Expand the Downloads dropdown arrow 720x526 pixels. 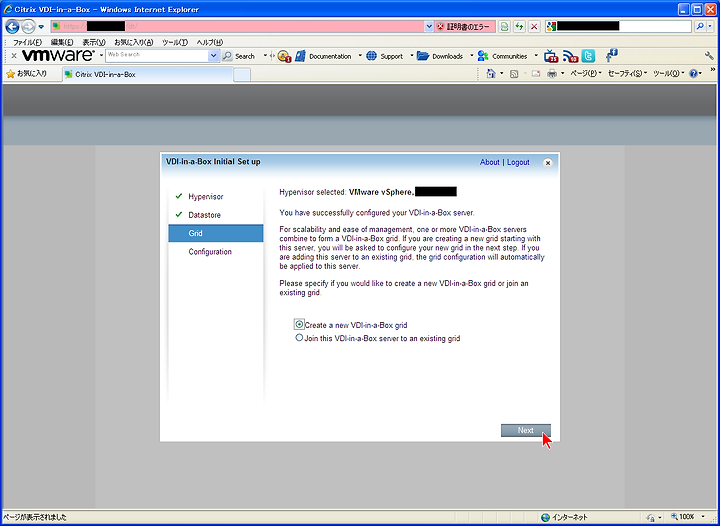[471, 56]
